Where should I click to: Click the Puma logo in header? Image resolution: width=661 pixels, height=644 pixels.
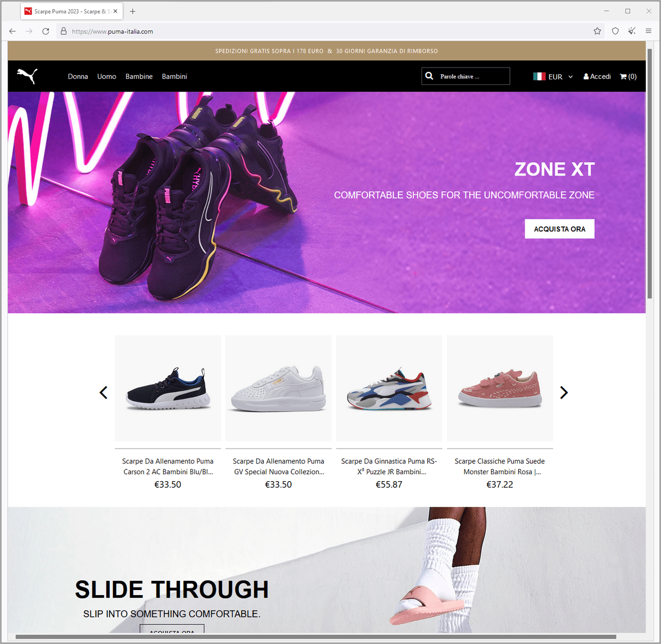(27, 76)
